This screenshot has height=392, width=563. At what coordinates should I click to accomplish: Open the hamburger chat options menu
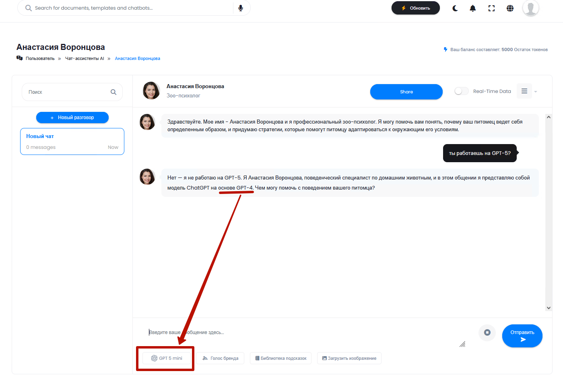(x=524, y=91)
